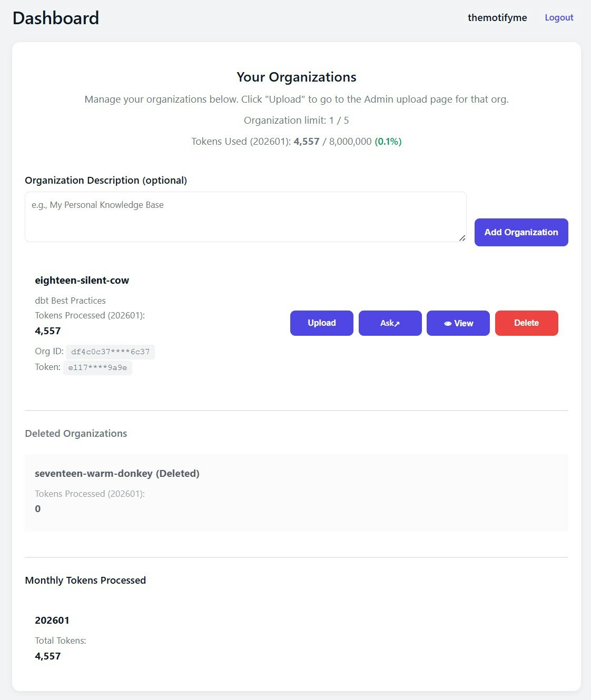Click the Add Organization button
591x700 pixels.
[521, 232]
